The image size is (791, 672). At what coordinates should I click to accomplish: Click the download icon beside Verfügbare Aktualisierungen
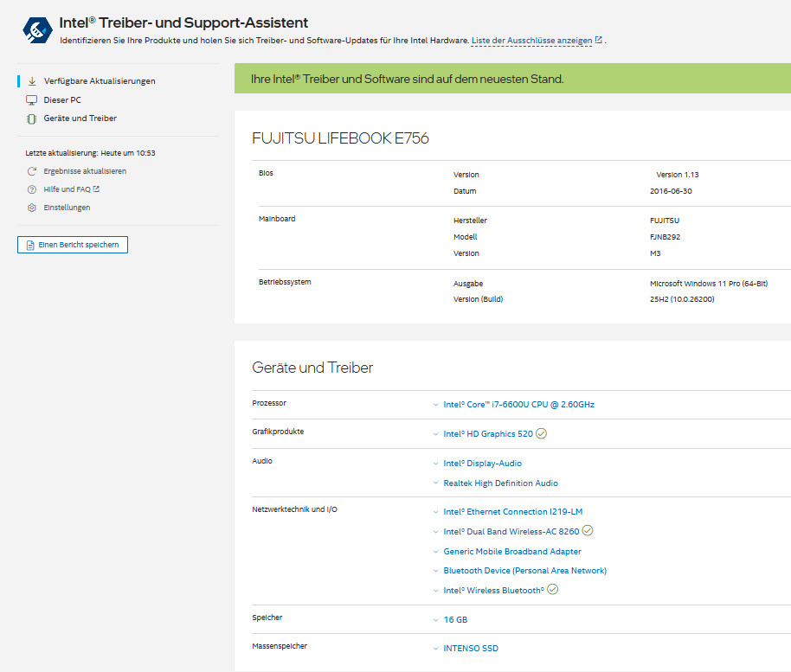pos(31,81)
